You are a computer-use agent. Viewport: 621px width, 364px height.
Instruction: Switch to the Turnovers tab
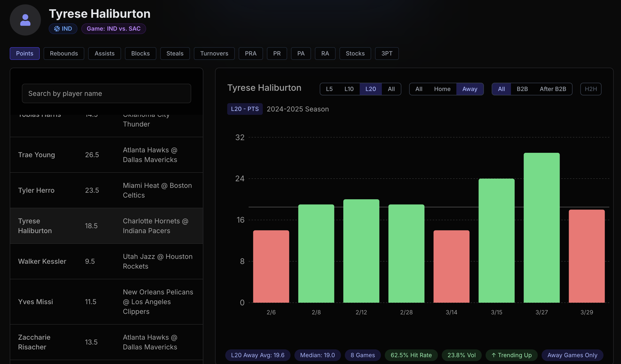tap(214, 54)
